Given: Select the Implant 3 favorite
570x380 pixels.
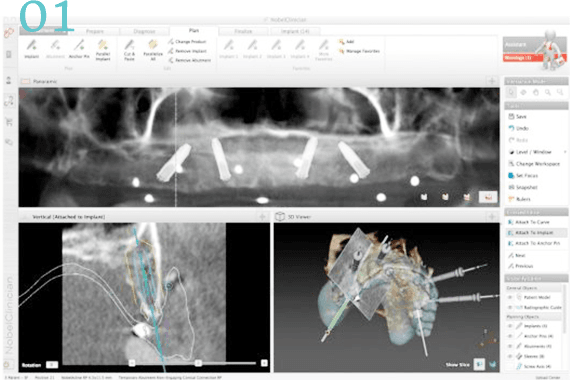Looking at the screenshot, I should click(x=276, y=49).
